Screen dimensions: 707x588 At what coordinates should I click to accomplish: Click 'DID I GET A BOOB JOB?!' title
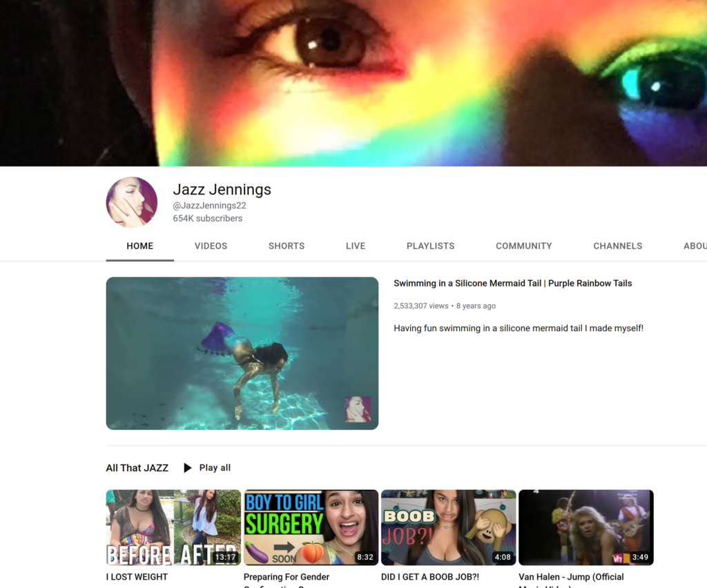click(x=429, y=577)
